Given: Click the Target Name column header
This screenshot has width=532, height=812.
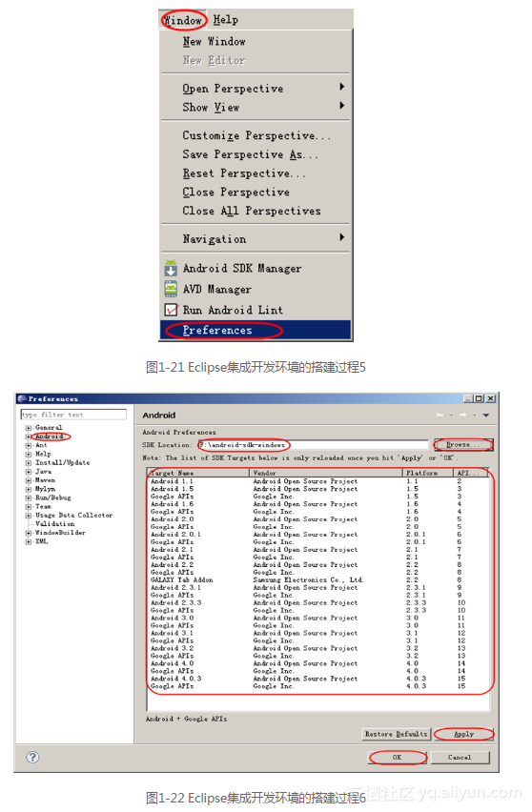Looking at the screenshot, I should click(199, 473).
